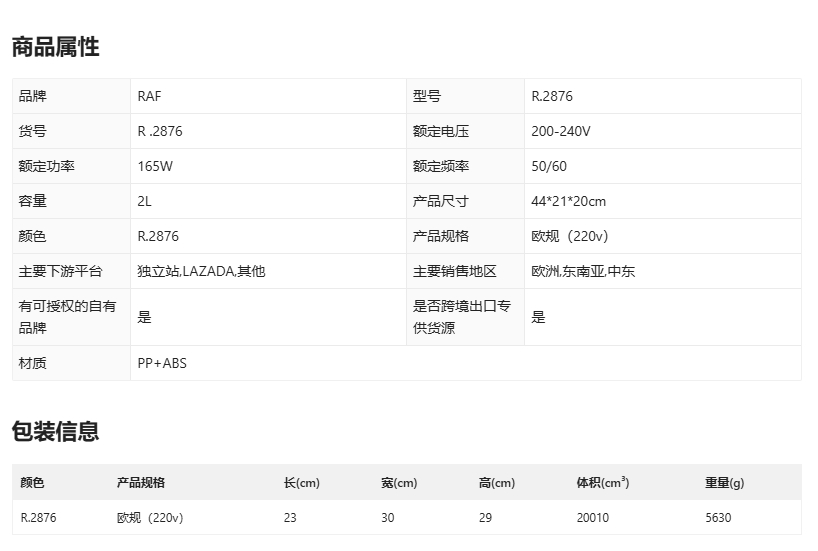The height and width of the screenshot is (551, 818).
Task: Click the 200-240V rated voltage value
Action: (561, 132)
